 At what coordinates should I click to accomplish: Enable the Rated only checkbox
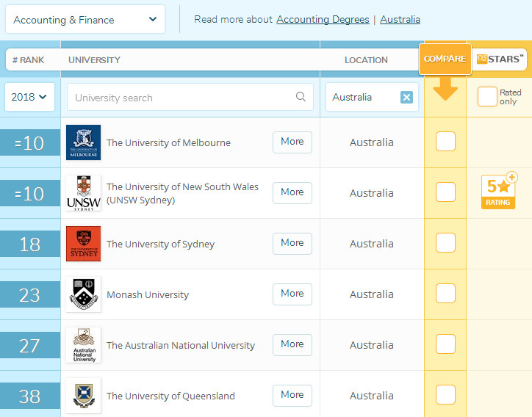tap(487, 97)
